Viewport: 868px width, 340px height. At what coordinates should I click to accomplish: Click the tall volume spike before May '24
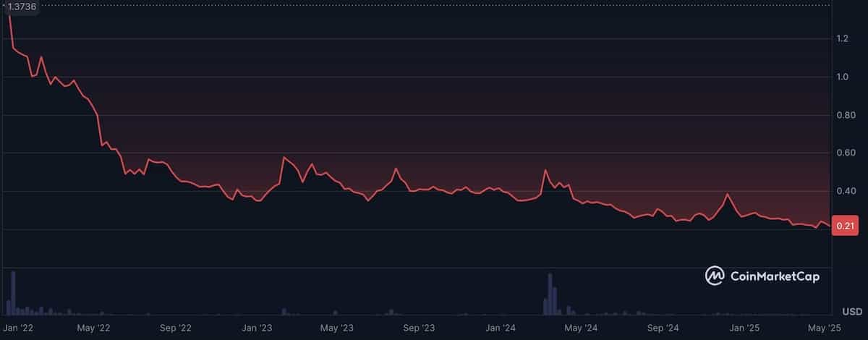click(x=550, y=294)
